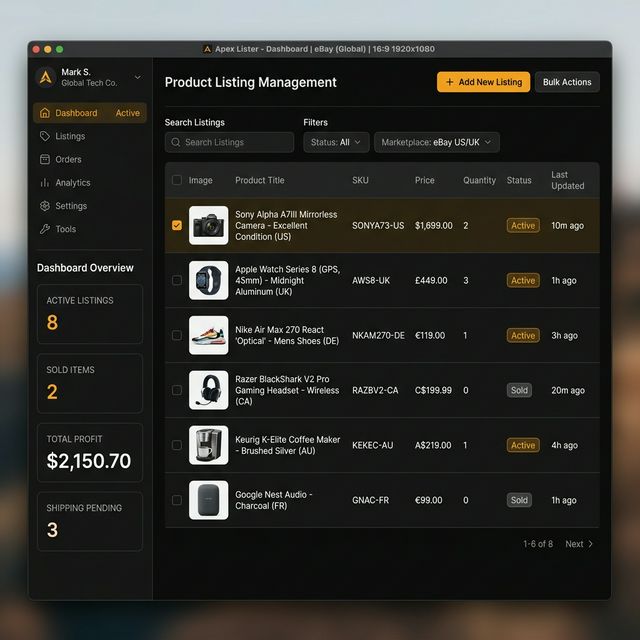This screenshot has height=640, width=640.
Task: Click the Sold badge on Google Nest row
Action: 519,500
